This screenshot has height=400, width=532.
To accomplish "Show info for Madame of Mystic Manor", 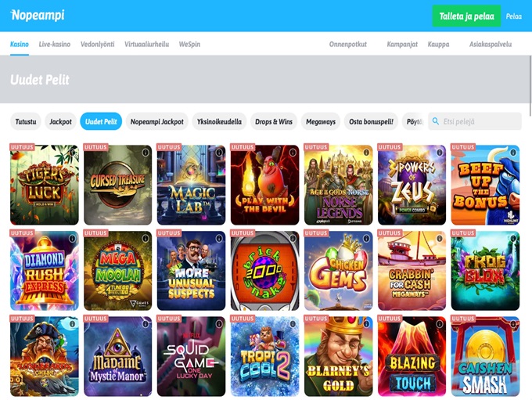I will [x=146, y=324].
